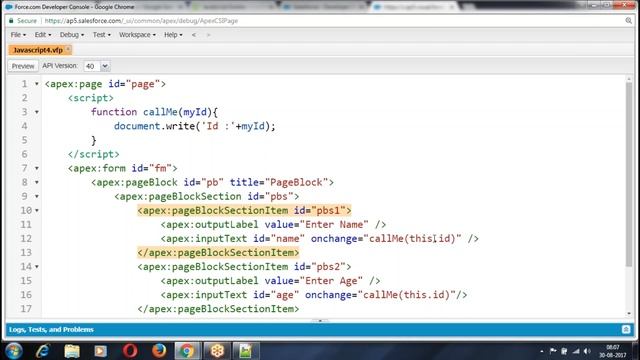The height and width of the screenshot is (360, 640).
Task: Click the highlighted closing tag on line 13
Action: (x=218, y=253)
